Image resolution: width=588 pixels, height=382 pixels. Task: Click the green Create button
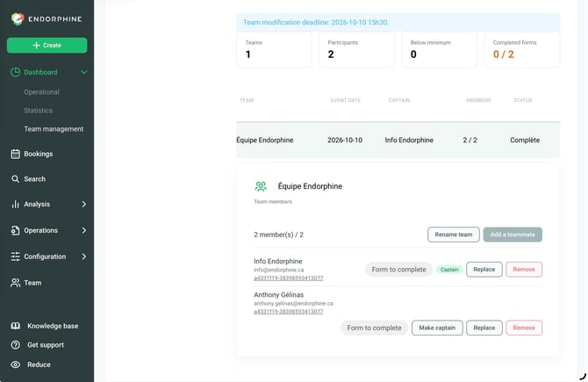(47, 46)
